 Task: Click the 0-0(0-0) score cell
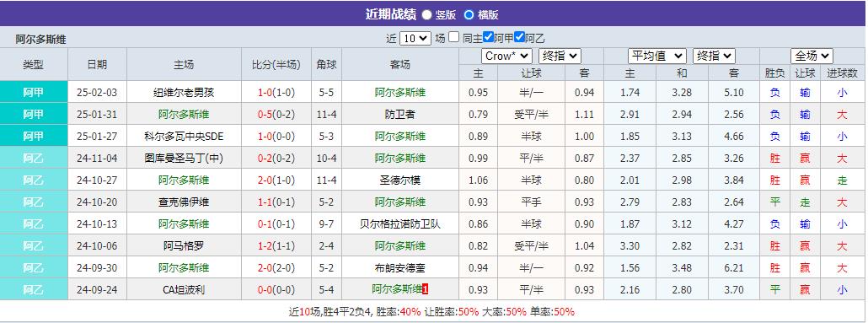[276, 290]
